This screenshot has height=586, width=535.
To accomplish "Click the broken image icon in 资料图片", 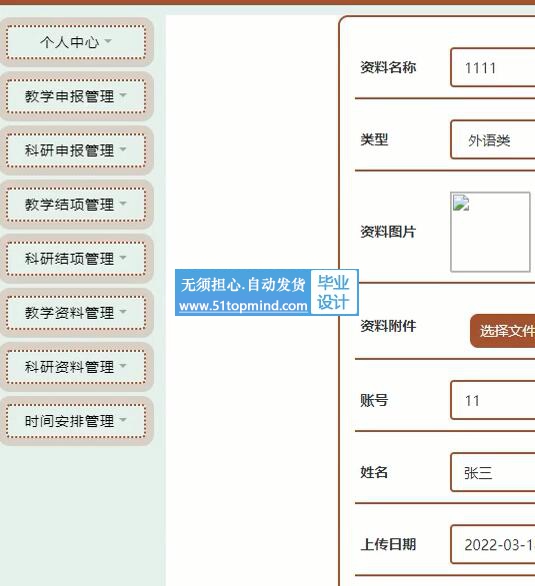I will (461, 203).
